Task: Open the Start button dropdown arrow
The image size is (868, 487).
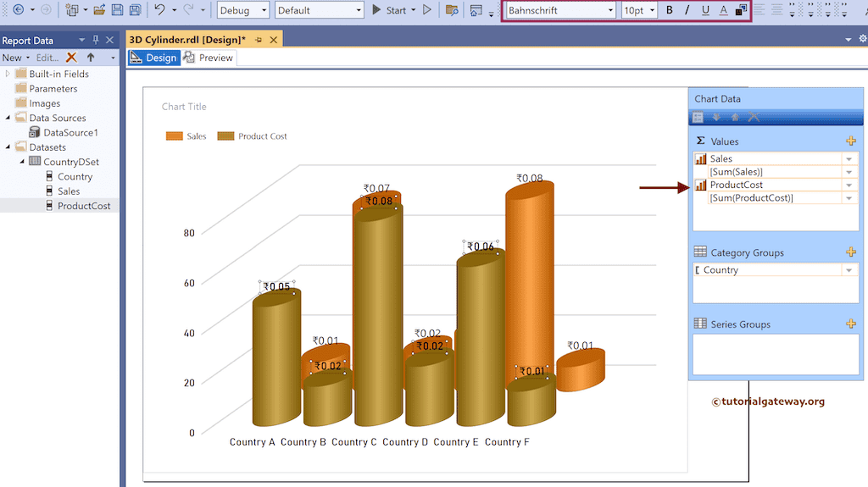Action: click(413, 10)
